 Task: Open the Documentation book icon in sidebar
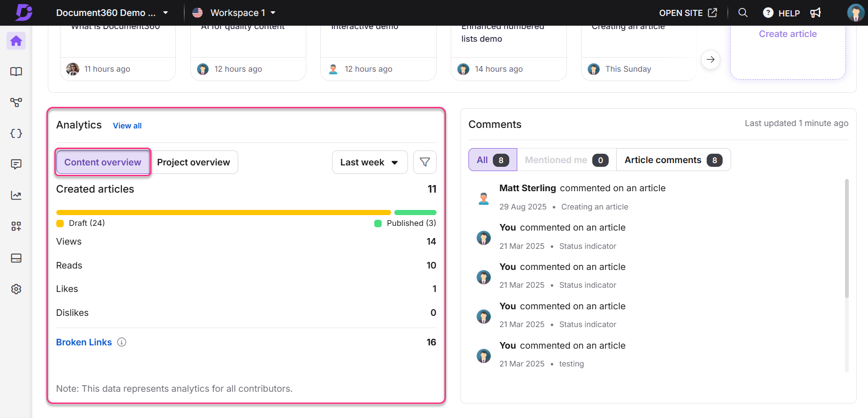16,72
